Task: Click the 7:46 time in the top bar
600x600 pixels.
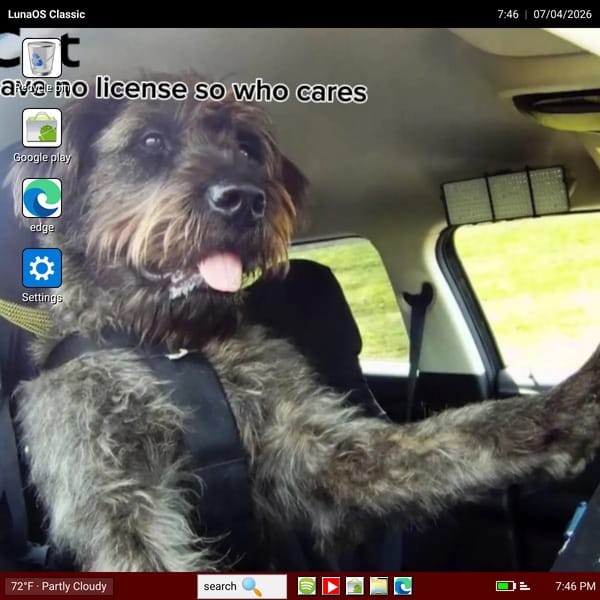Action: [508, 14]
